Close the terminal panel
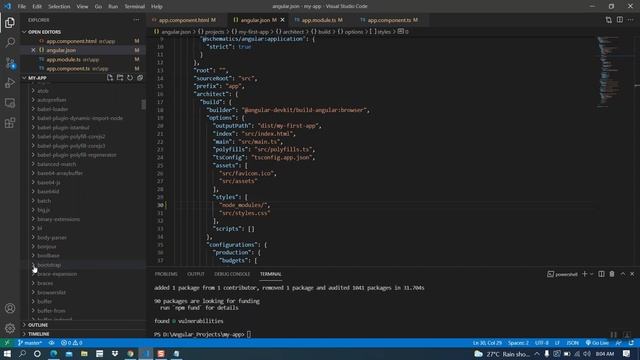 click(x=632, y=274)
